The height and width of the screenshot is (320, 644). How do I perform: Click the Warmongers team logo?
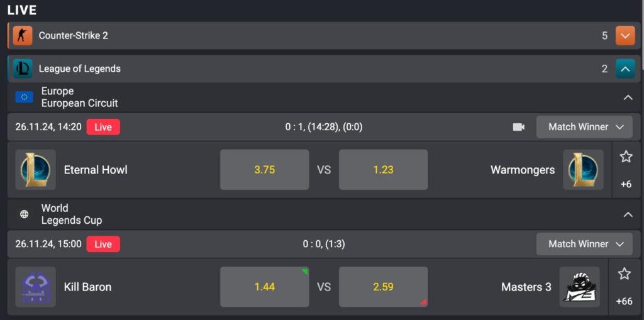point(583,170)
